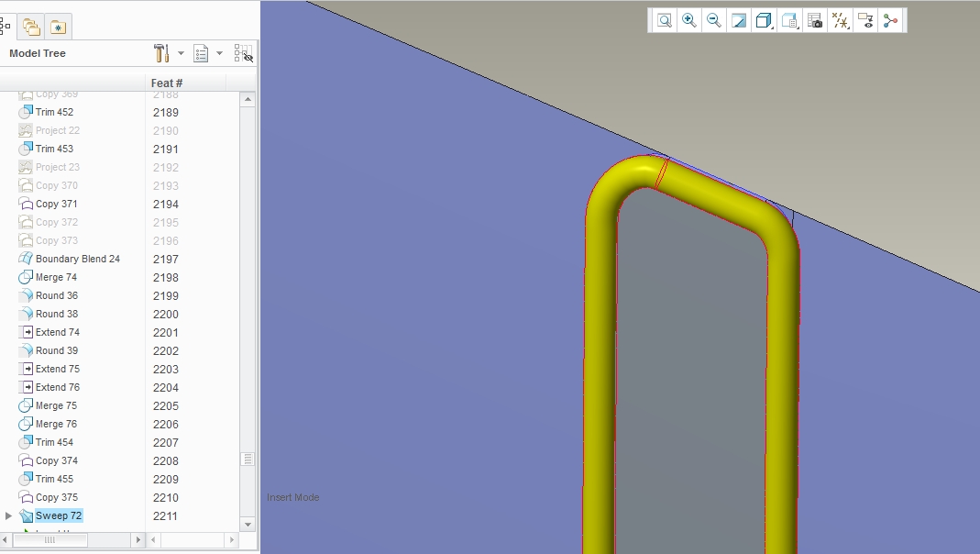Click the Zoom In icon
Viewport: 980px width, 554px height.
tap(688, 20)
